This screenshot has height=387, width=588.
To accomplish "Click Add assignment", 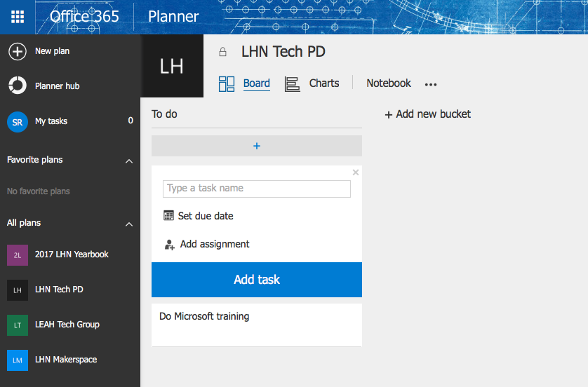I will coord(215,244).
